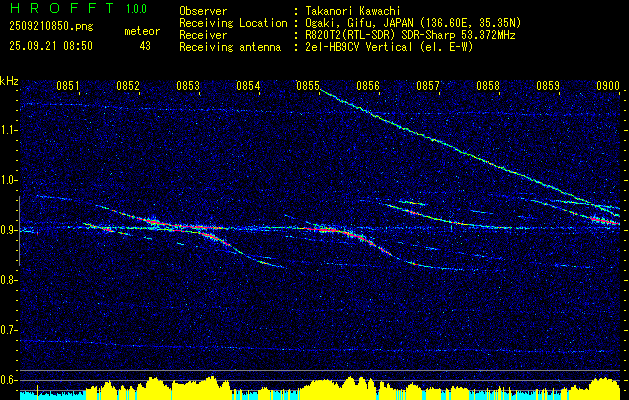Click time marker 0858
This screenshot has height=400, width=629.
[488, 86]
